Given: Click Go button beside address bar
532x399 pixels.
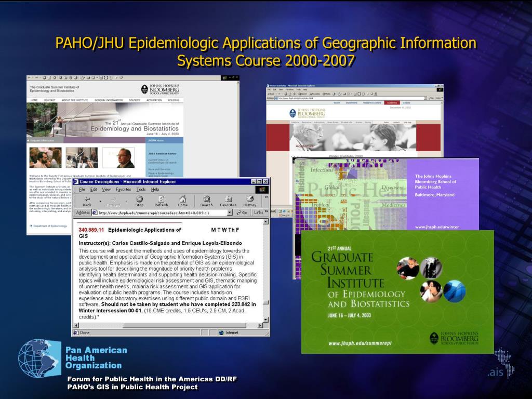Looking at the screenshot, I should tap(242, 212).
